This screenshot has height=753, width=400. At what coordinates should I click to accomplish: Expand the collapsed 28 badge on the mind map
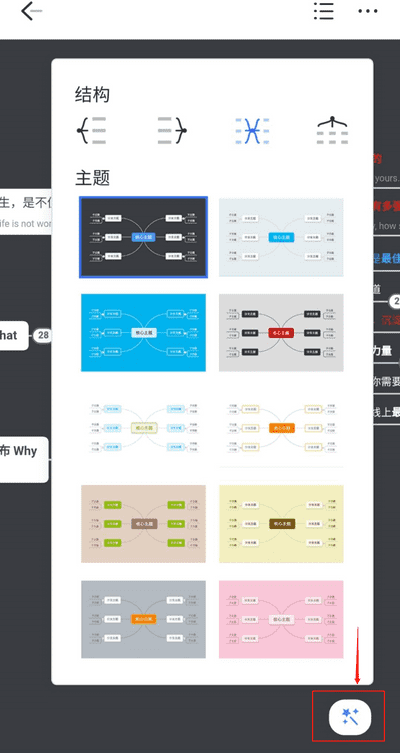pyautogui.click(x=43, y=335)
